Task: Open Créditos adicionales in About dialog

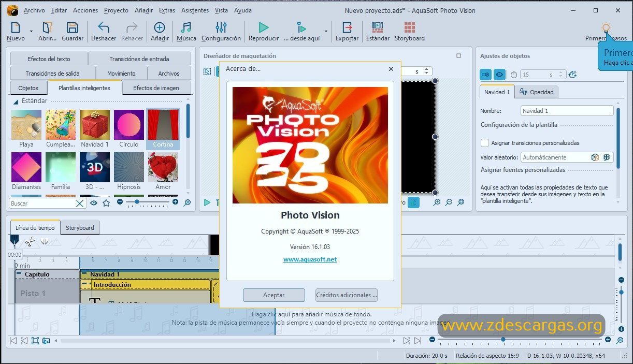Action: point(347,295)
